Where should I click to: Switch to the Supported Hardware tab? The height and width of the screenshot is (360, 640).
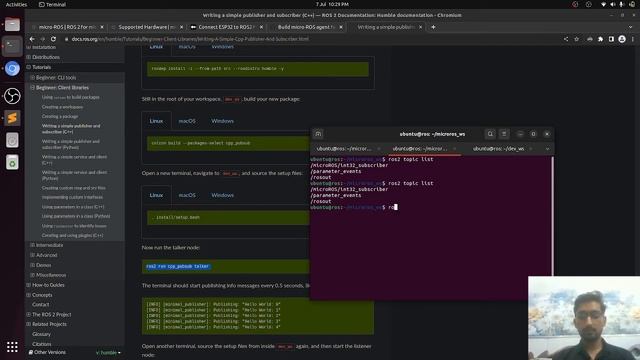[x=146, y=27]
